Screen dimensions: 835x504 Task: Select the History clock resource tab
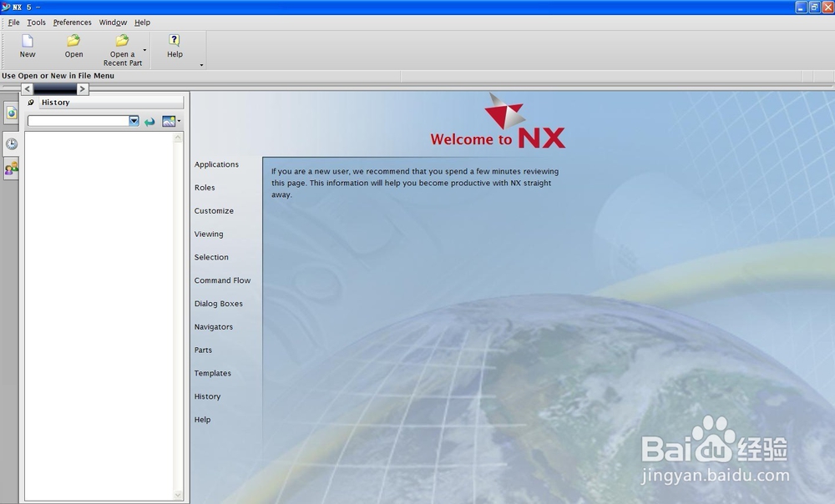click(11, 144)
